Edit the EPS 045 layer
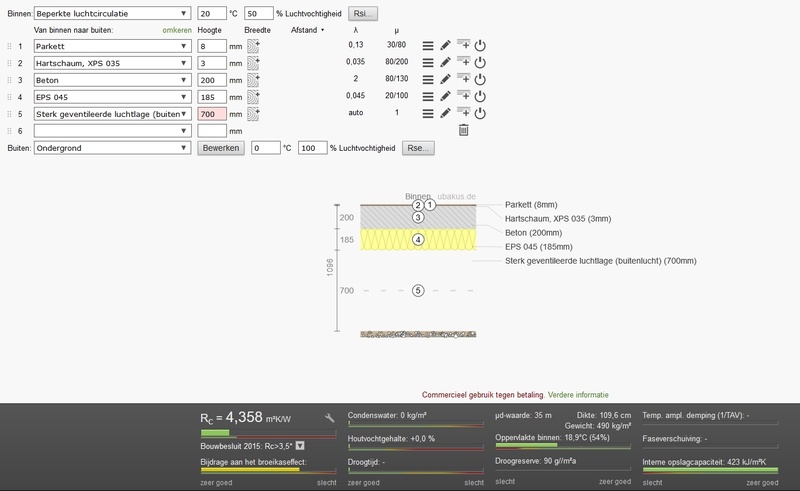Image resolution: width=800 pixels, height=491 pixels. (x=445, y=96)
